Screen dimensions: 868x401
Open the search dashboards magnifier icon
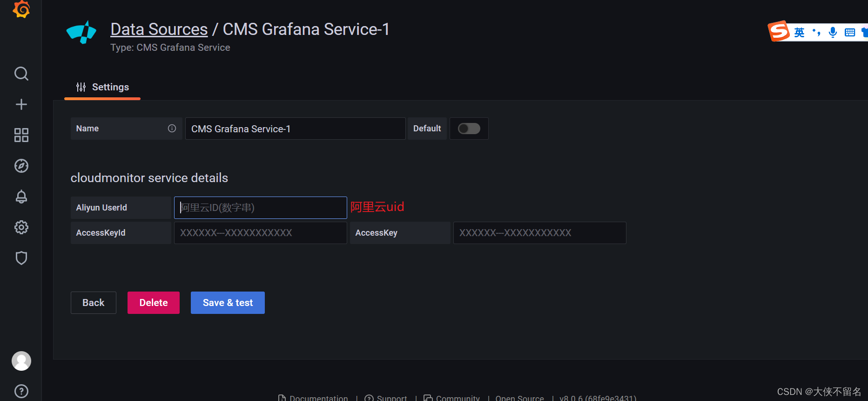coord(21,74)
